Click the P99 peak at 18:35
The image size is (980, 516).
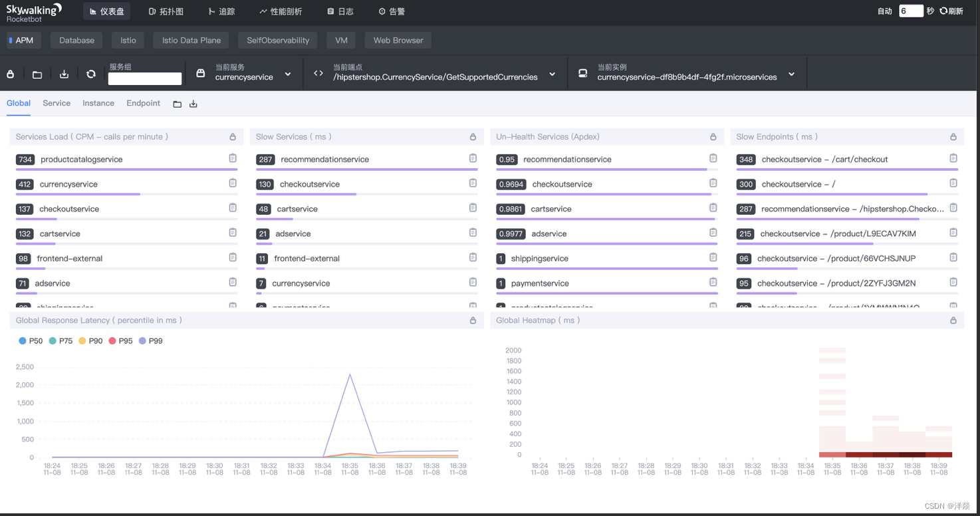point(350,374)
